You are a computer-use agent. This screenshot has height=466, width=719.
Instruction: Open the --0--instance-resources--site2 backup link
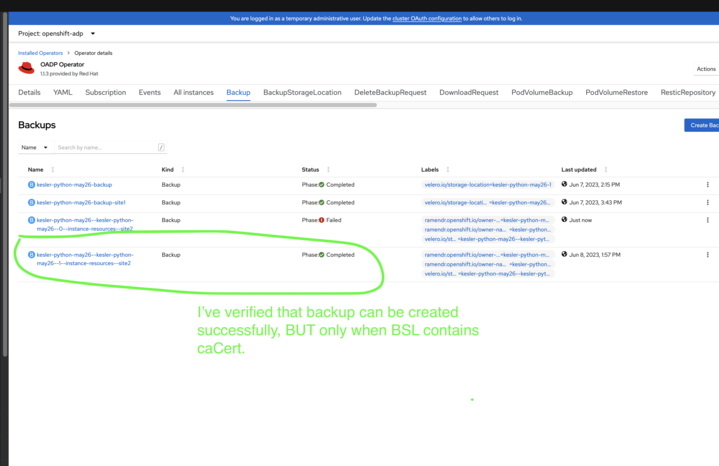85,224
